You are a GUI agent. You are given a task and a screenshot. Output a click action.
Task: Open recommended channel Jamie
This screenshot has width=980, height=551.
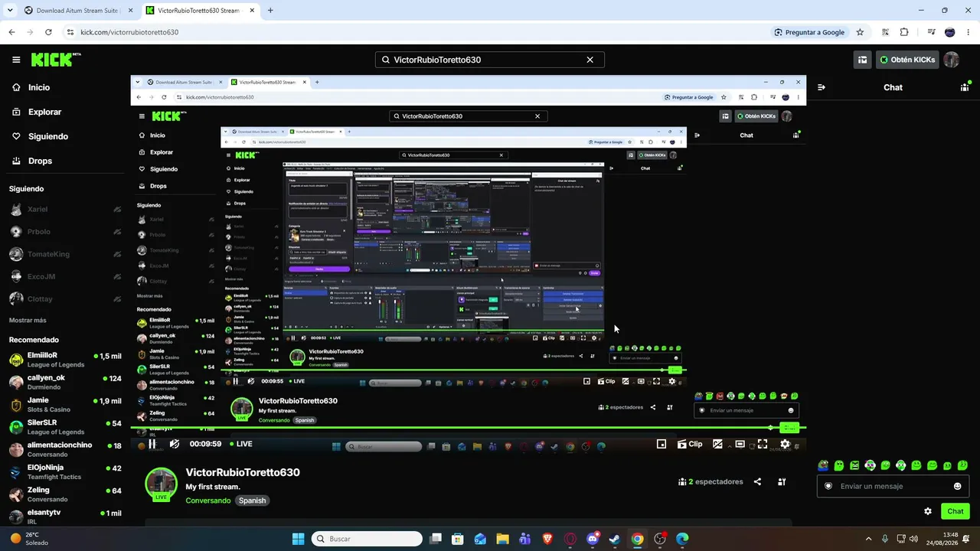[65, 404]
